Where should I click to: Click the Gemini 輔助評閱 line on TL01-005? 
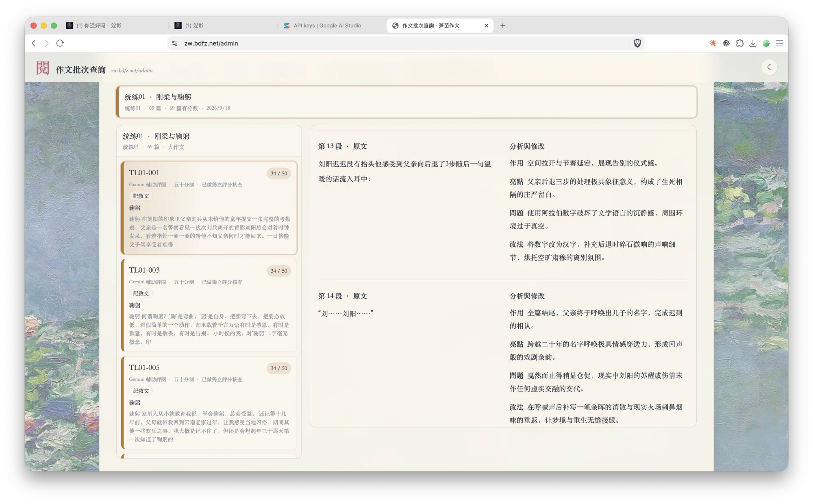186,379
